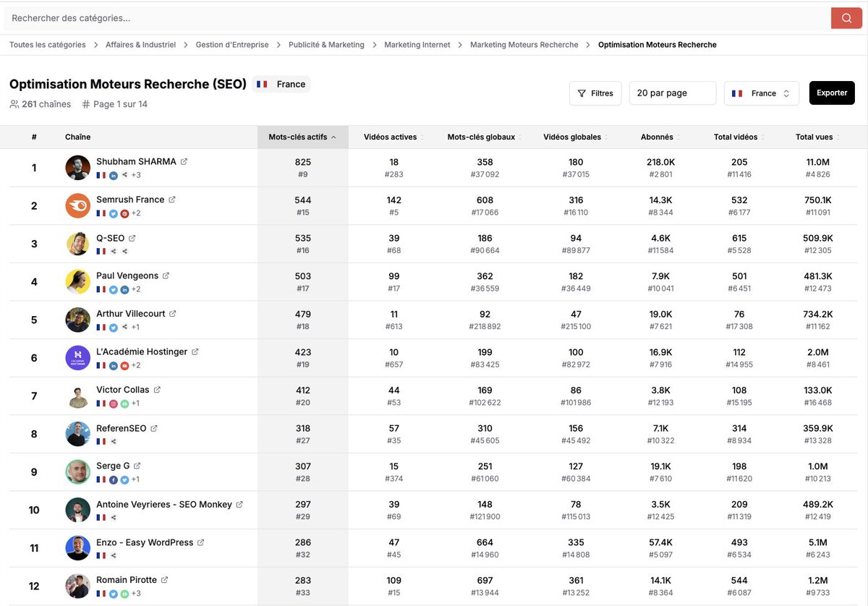
Task: Click the red search magnifier button
Action: 846,18
